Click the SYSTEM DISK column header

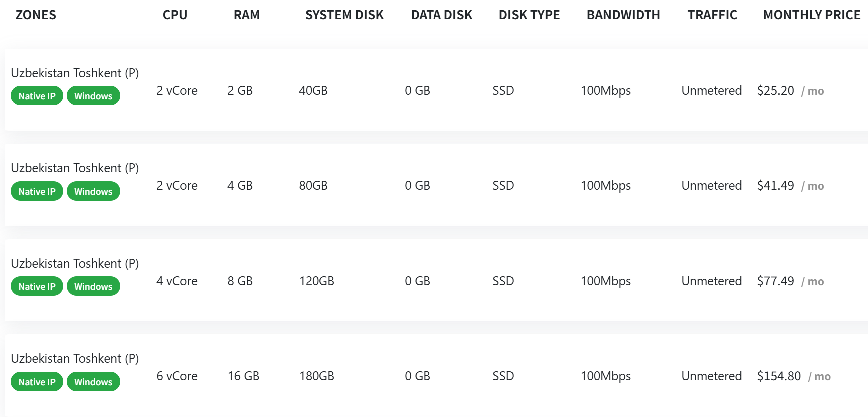(344, 15)
